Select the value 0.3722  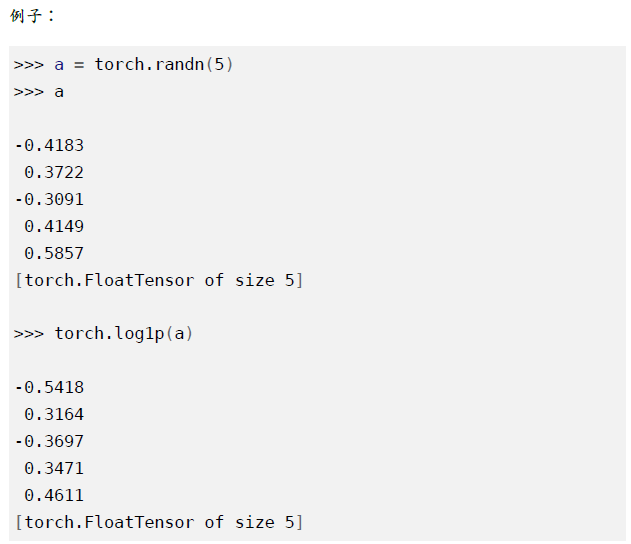coord(54,172)
